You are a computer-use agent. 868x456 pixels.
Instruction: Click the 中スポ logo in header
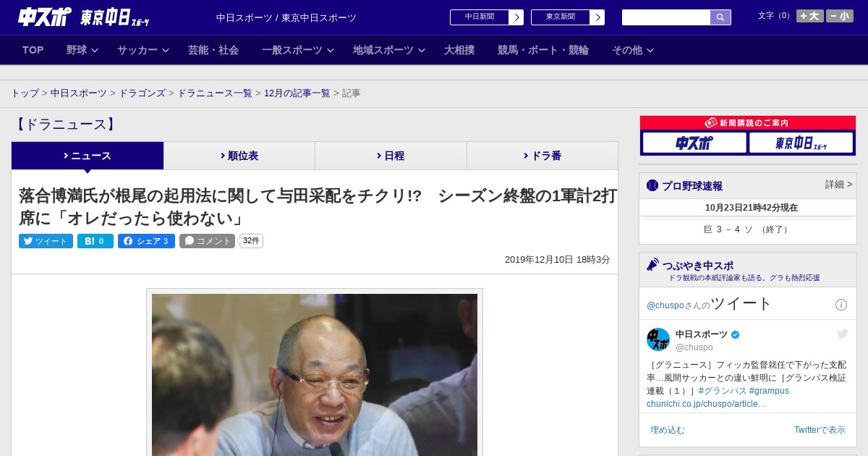[45, 17]
